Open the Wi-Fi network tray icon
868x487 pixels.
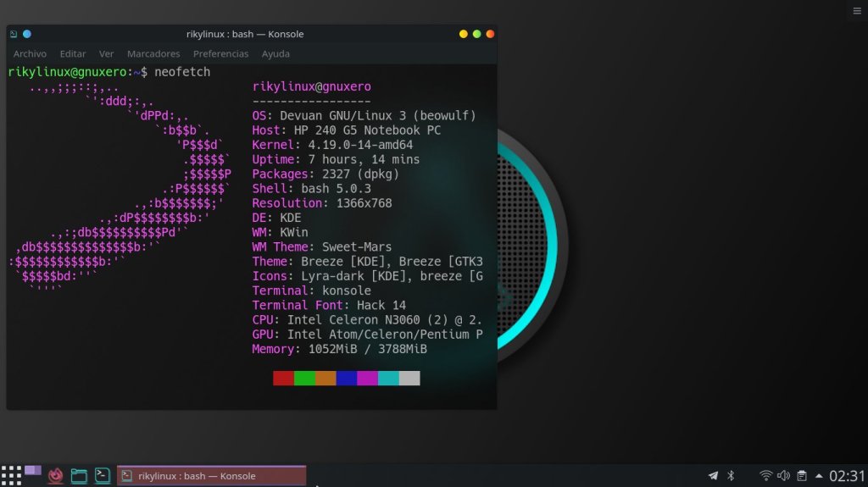pos(765,476)
